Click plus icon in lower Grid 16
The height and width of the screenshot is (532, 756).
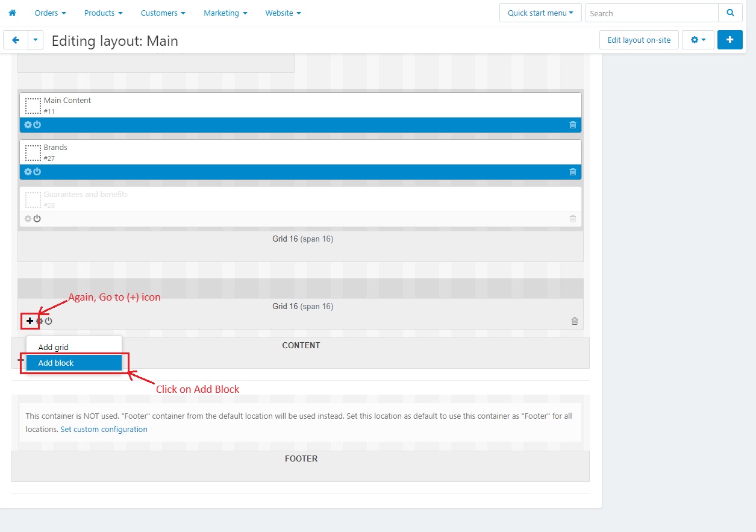click(30, 321)
